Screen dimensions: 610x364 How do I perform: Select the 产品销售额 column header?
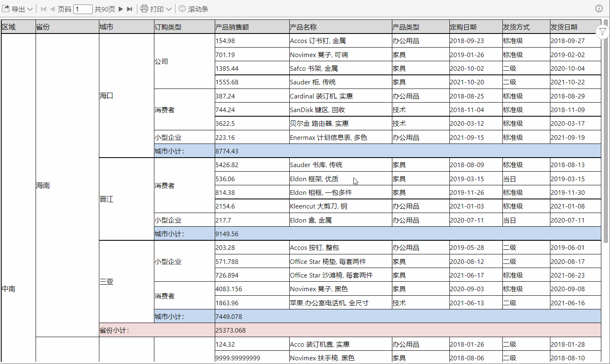pyautogui.click(x=252, y=27)
